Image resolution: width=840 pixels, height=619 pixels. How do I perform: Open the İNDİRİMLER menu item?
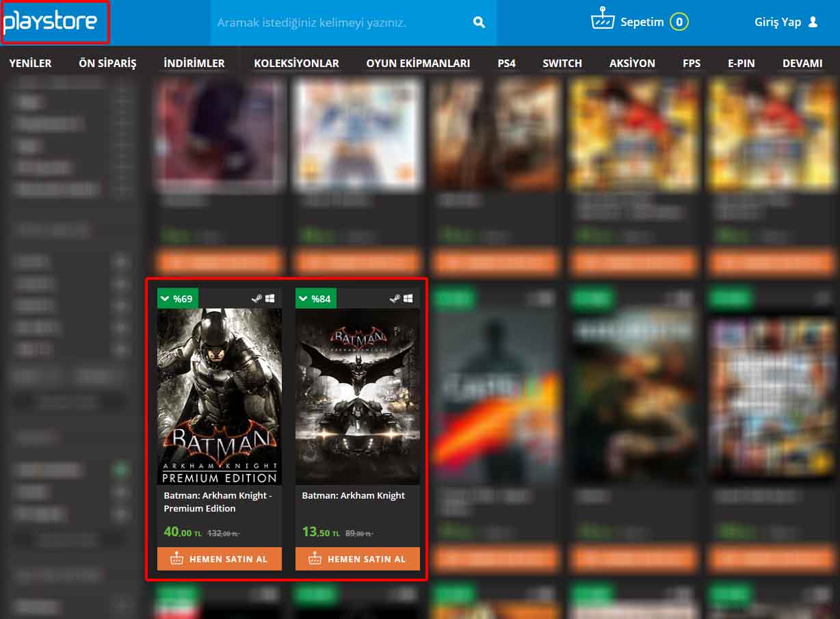click(194, 63)
